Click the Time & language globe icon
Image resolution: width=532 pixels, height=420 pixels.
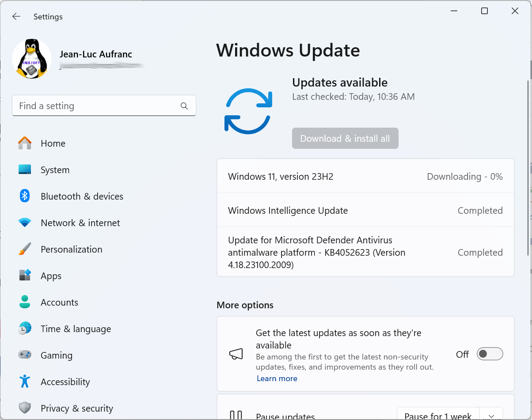pos(25,329)
